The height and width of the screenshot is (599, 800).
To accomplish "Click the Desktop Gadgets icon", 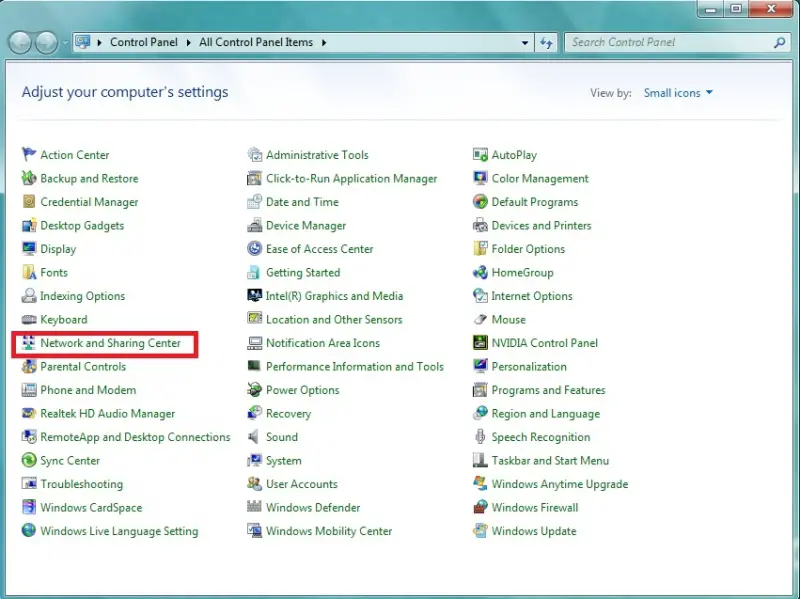I will [29, 224].
